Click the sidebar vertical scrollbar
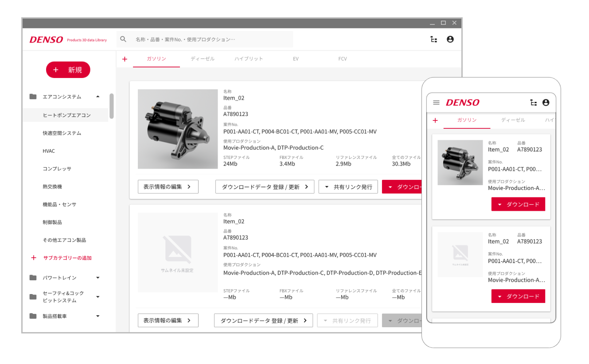589x364 pixels. click(112, 106)
